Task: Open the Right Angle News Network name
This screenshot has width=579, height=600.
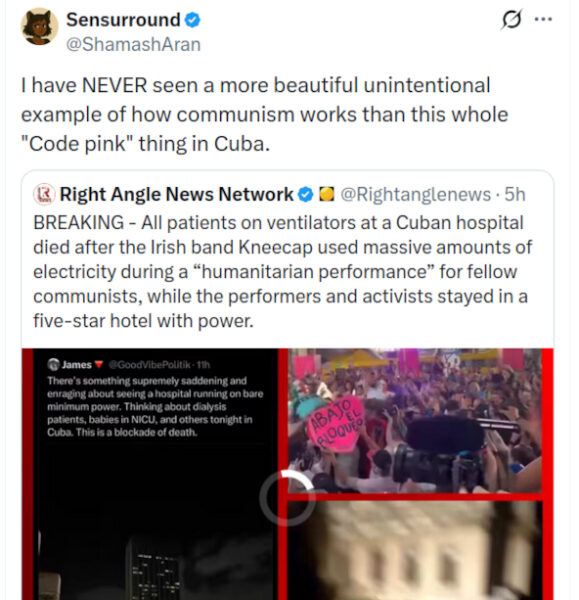Action: 176,194
